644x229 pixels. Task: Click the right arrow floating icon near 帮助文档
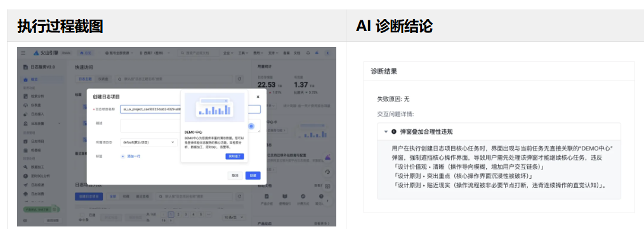[x=327, y=200]
